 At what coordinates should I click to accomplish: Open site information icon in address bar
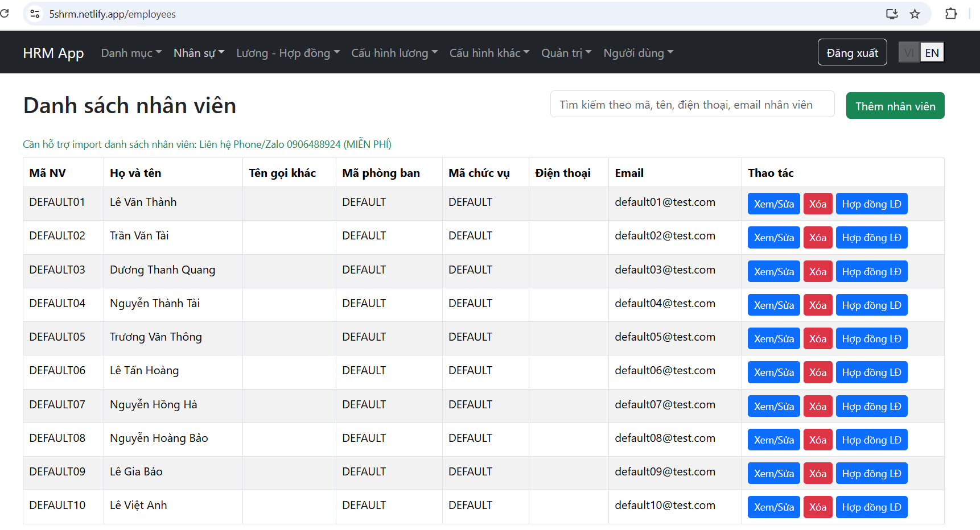click(35, 14)
